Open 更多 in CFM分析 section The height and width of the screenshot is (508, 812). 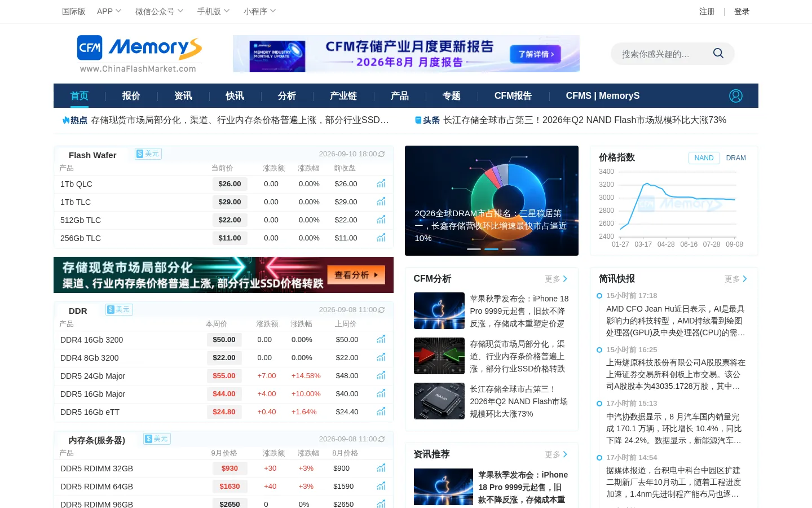click(556, 279)
